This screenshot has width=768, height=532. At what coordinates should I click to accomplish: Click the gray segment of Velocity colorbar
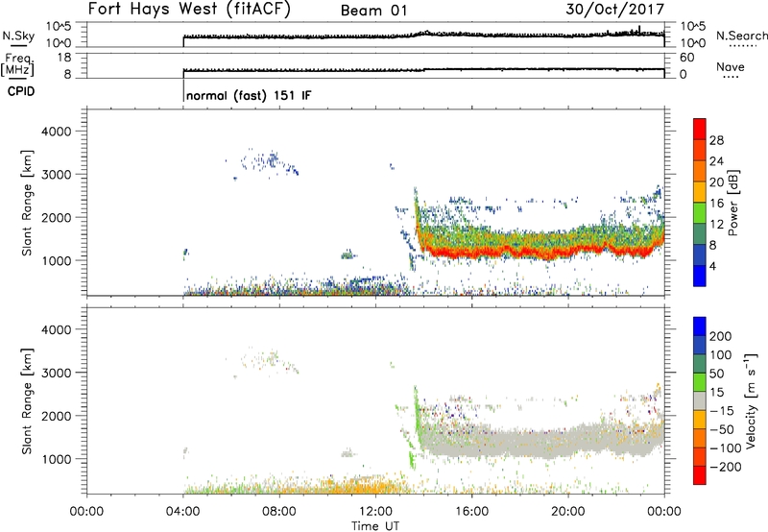click(x=700, y=401)
